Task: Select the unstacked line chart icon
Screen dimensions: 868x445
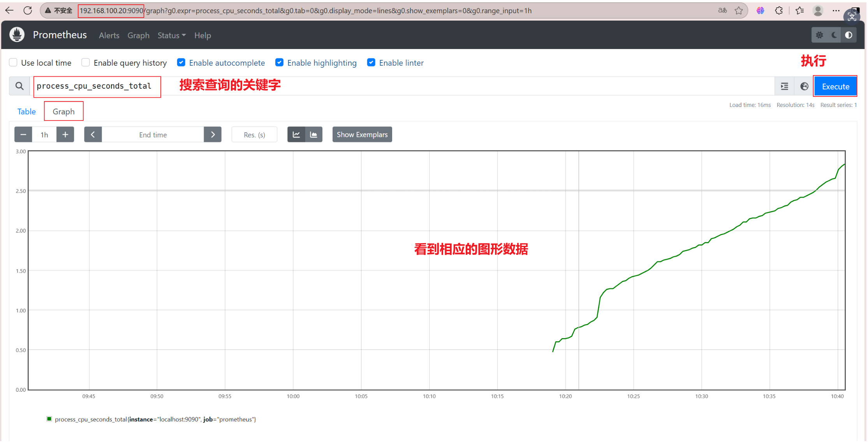Action: (x=296, y=135)
